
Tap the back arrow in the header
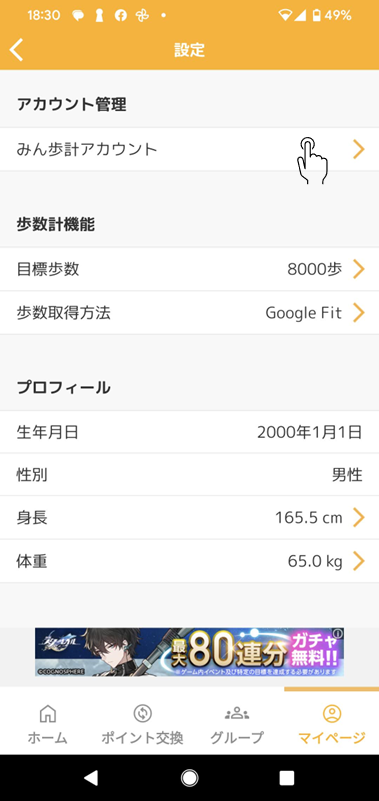click(x=16, y=50)
